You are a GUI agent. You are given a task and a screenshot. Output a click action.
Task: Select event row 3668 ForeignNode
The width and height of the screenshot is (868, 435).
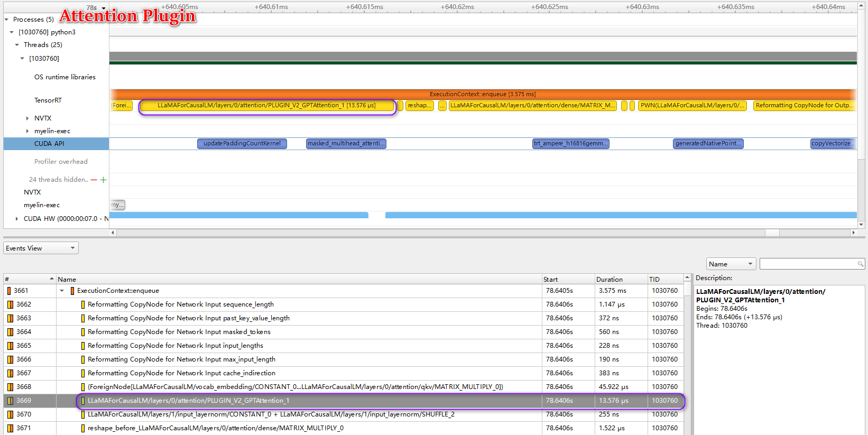click(x=344, y=387)
